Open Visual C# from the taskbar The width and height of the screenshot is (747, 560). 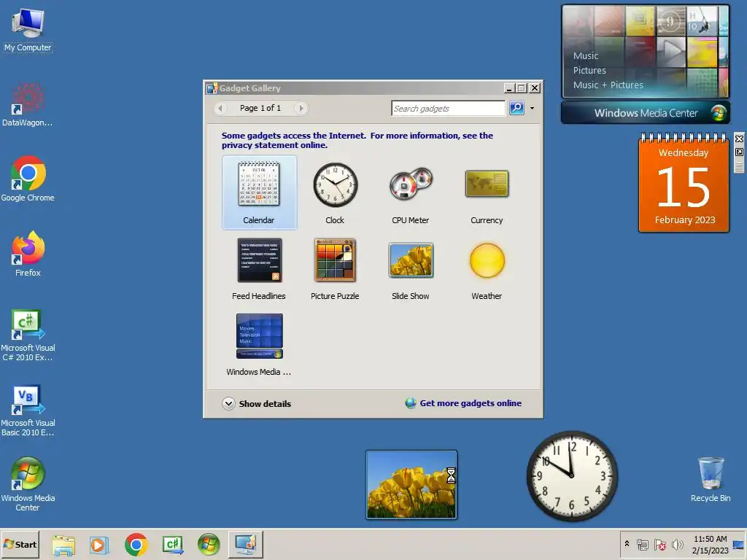(173, 545)
